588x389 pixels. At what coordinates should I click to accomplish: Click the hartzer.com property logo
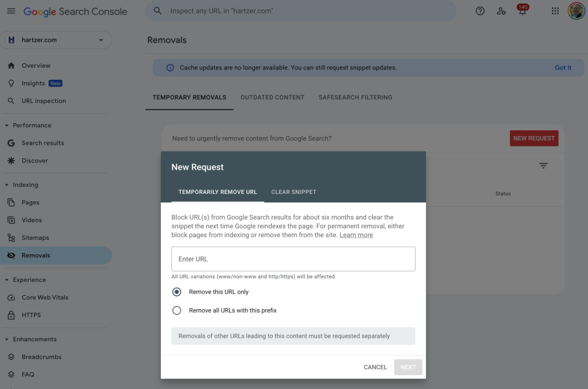pos(11,40)
